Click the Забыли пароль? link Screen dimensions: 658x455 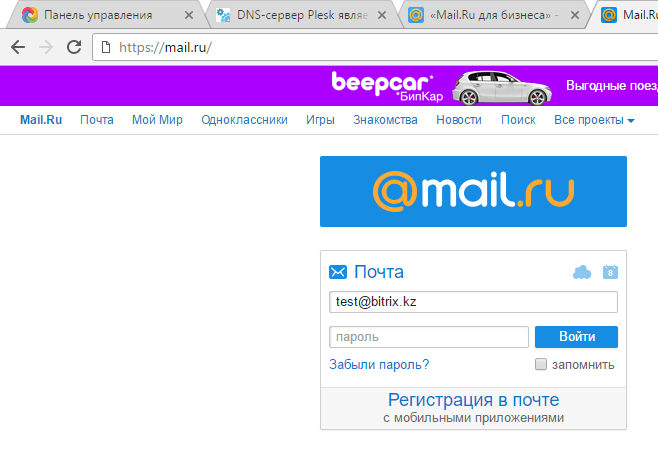pos(379,364)
